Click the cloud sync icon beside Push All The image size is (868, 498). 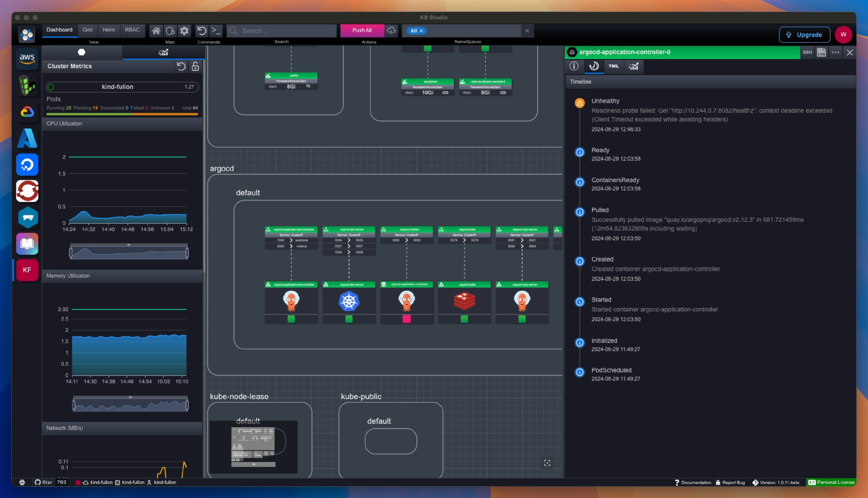tap(391, 30)
